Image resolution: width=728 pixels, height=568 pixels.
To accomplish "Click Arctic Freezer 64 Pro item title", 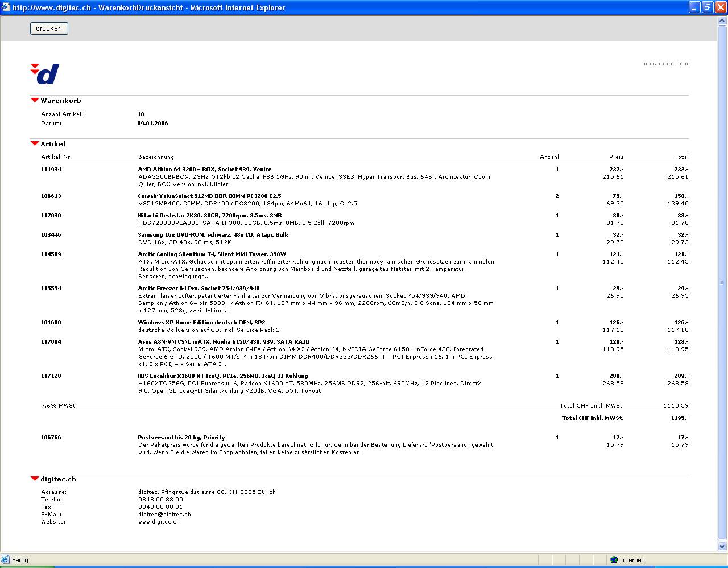I will point(198,289).
